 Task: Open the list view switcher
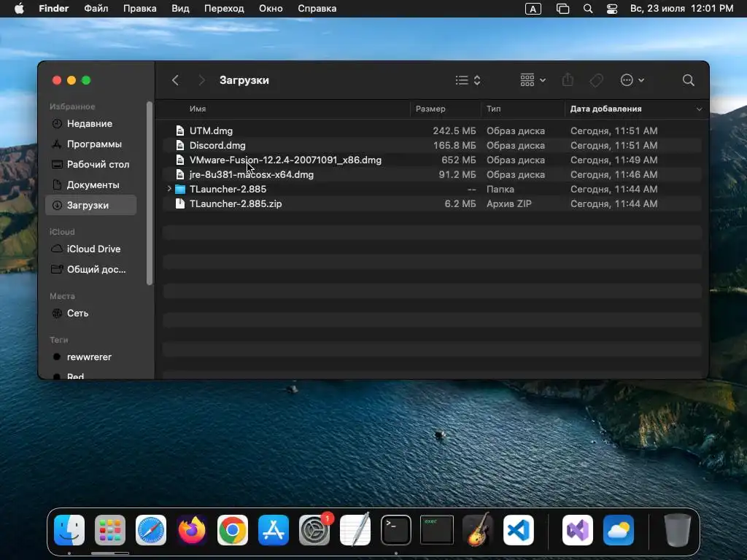coord(468,80)
